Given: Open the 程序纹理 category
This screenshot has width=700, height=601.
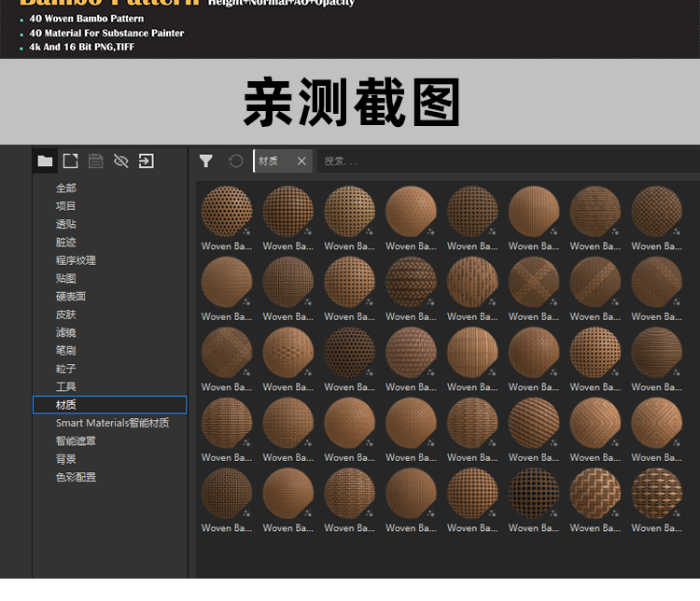Looking at the screenshot, I should (x=76, y=260).
